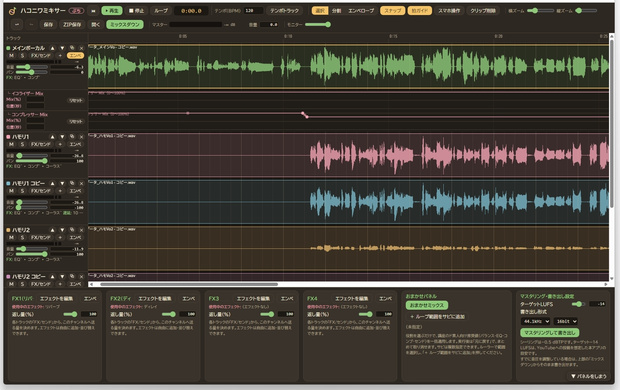Toggle the ループ button
620x390 pixels.
pyautogui.click(x=161, y=11)
